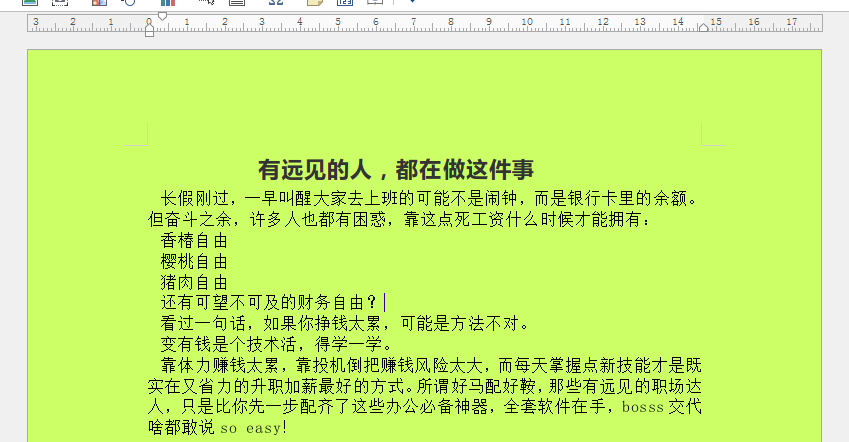Place cursor in line starting 长假刚过
Image resolution: width=849 pixels, height=442 pixels.
428,198
